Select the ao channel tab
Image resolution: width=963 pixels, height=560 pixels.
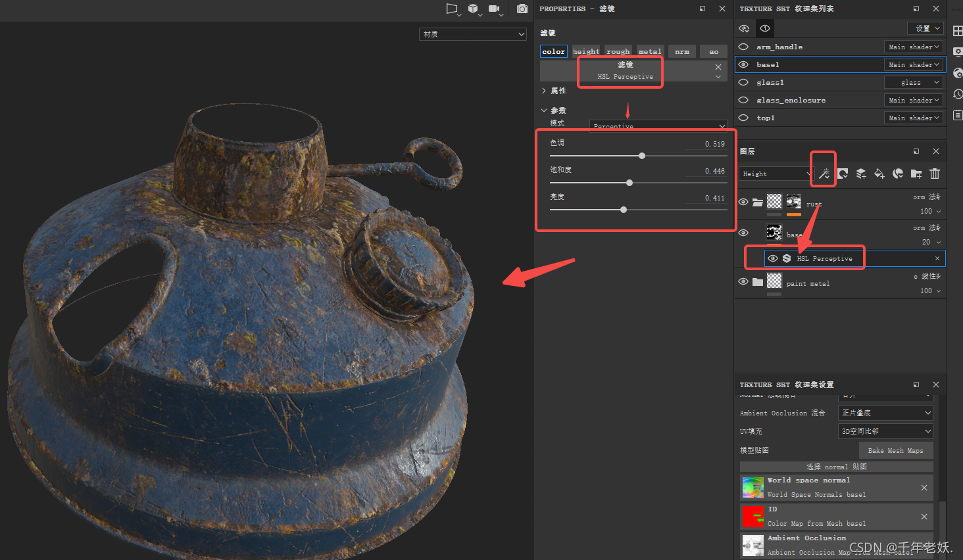coord(714,51)
